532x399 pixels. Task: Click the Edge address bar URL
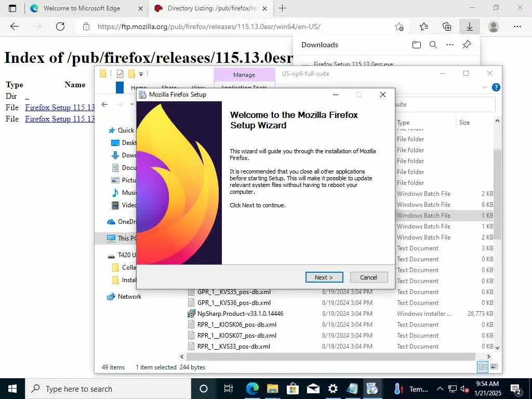(209, 26)
